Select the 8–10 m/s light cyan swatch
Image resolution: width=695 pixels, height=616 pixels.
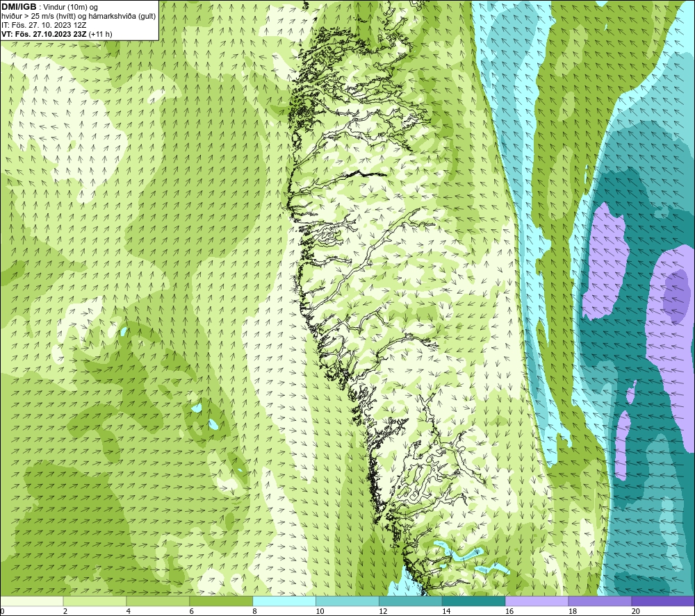(x=284, y=601)
